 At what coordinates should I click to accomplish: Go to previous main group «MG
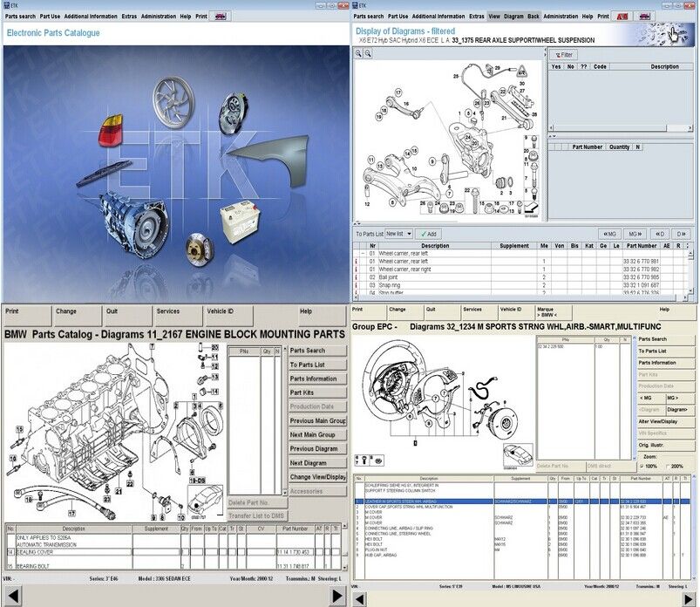611,234
